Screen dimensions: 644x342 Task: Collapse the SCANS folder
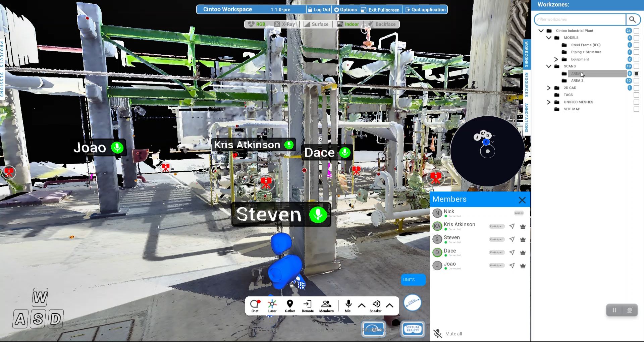point(549,66)
